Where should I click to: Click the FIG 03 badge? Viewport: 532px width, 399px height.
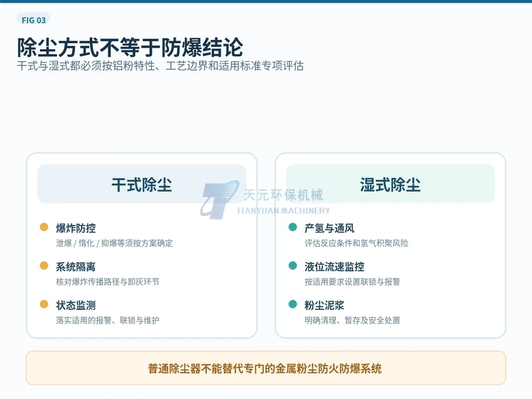point(33,20)
